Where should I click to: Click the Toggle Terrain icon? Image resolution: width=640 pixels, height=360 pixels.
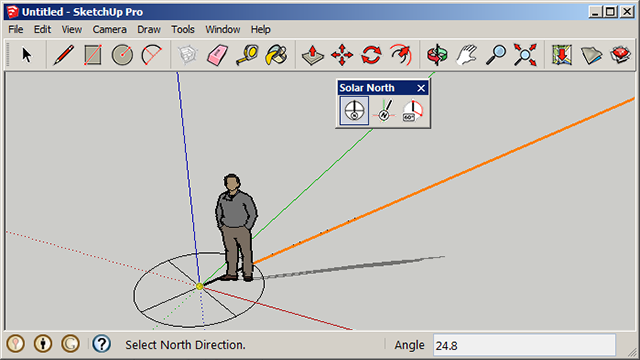591,55
